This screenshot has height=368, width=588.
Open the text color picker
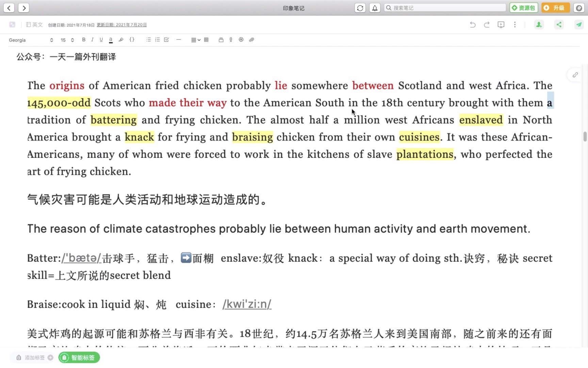pyautogui.click(x=111, y=40)
